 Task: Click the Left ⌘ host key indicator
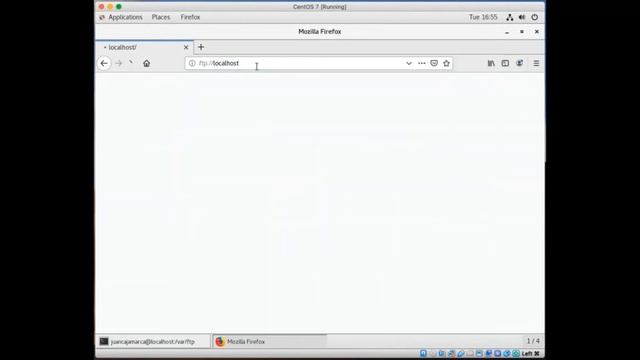tap(531, 353)
